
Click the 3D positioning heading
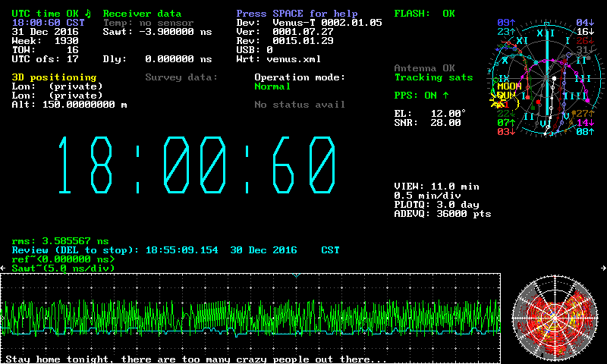tap(54, 77)
